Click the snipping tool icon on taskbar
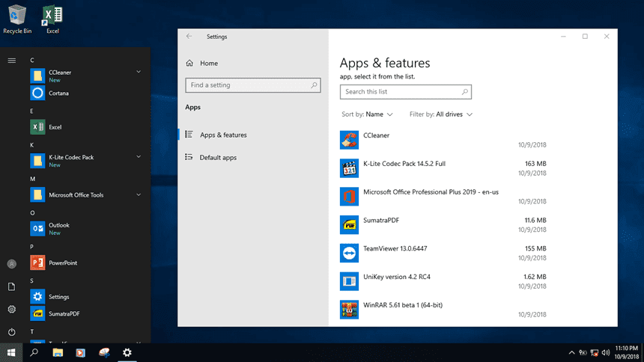Image resolution: width=644 pixels, height=362 pixels. tap(104, 352)
